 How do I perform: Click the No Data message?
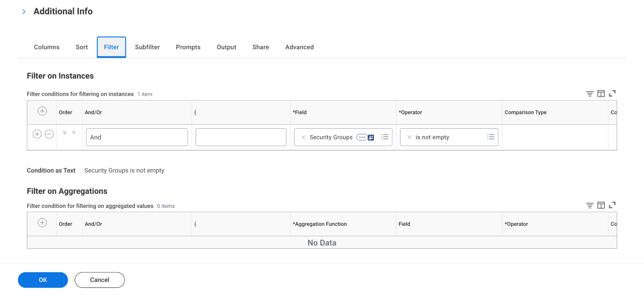point(322,243)
